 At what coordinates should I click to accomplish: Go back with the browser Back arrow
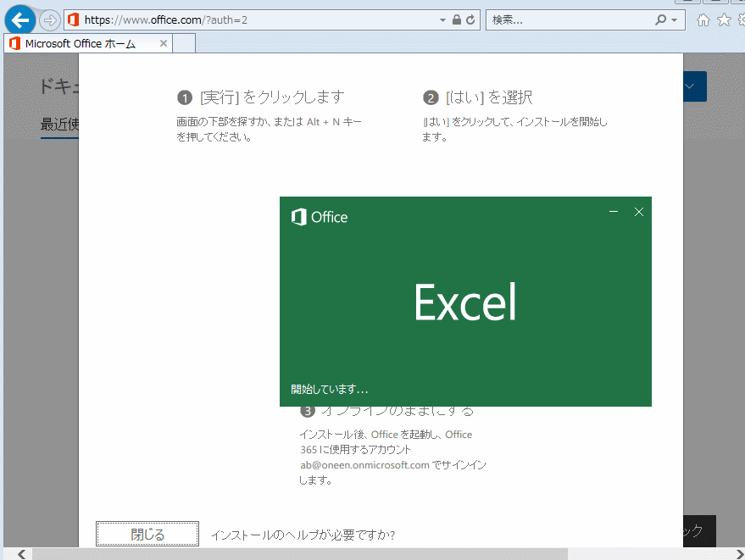point(20,20)
